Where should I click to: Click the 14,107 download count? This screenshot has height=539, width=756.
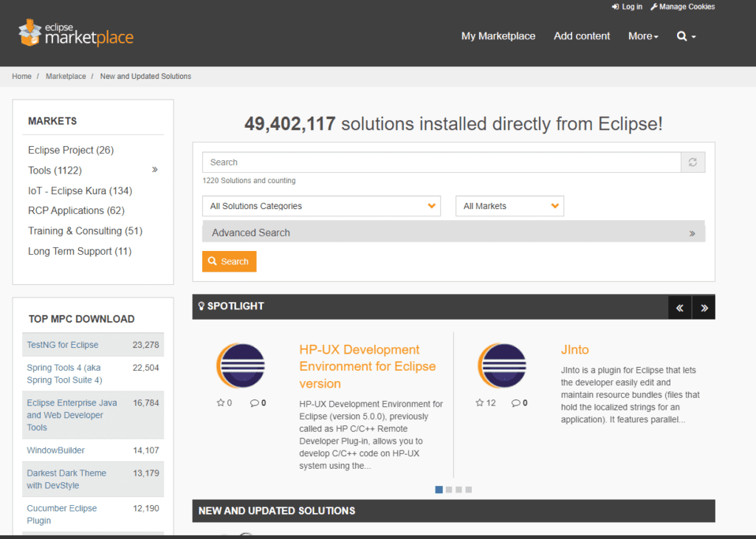click(145, 450)
